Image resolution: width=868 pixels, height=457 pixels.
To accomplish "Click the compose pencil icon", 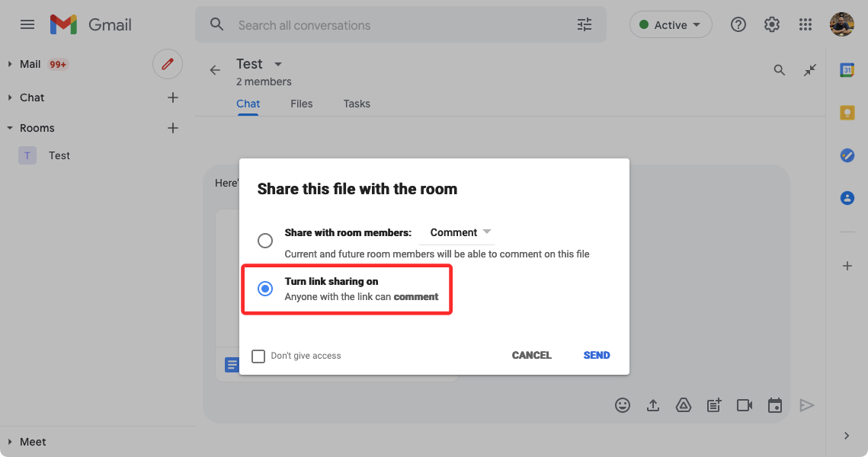I will click(168, 64).
